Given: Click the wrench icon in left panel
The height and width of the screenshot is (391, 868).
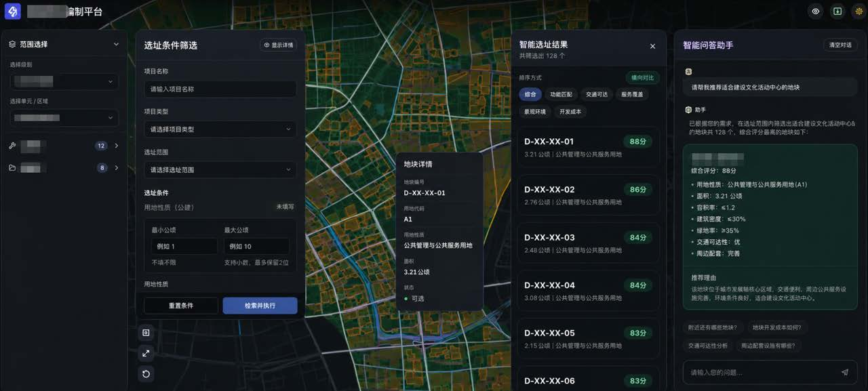Looking at the screenshot, I should [12, 146].
